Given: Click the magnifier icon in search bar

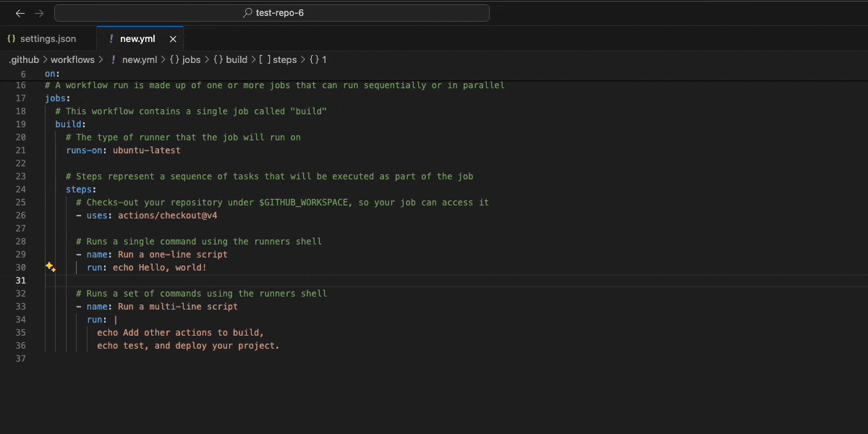Looking at the screenshot, I should [248, 13].
